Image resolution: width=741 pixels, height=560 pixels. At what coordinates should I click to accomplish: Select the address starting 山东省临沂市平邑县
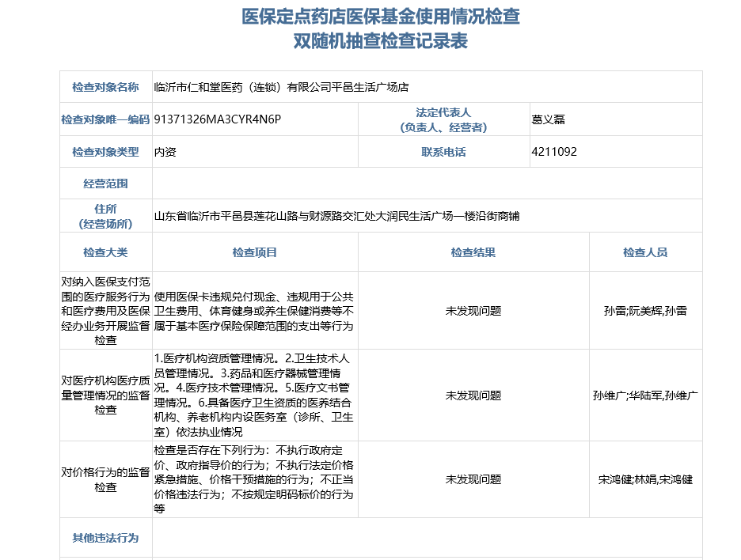(x=336, y=216)
